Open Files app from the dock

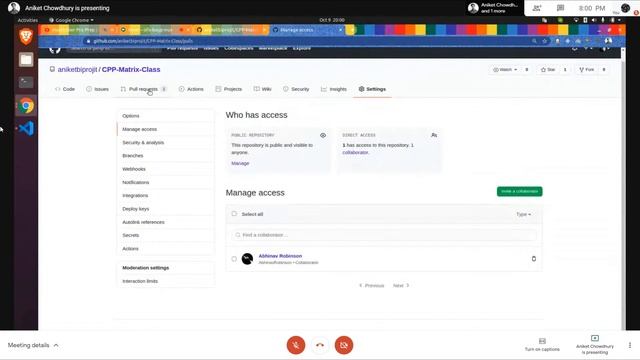coord(26,60)
